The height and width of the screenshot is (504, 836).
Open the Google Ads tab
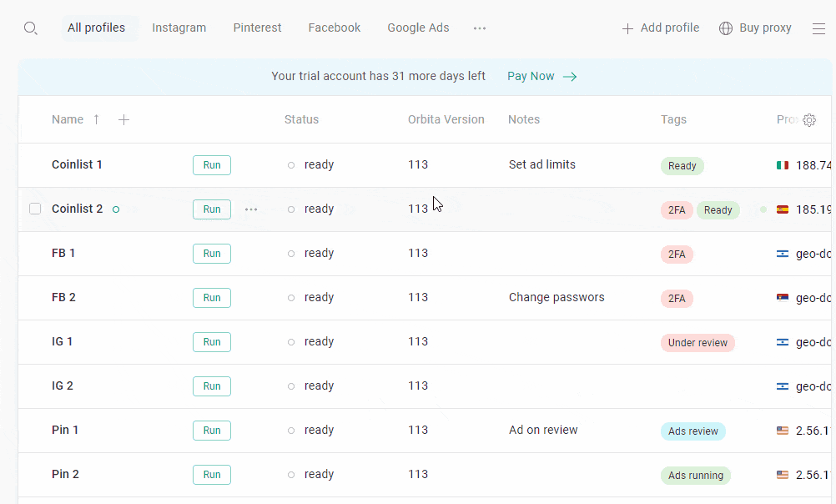[x=418, y=28]
